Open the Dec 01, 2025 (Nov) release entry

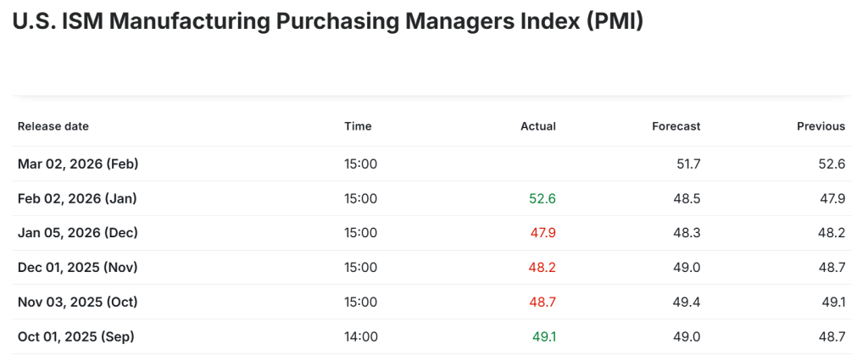(x=77, y=267)
